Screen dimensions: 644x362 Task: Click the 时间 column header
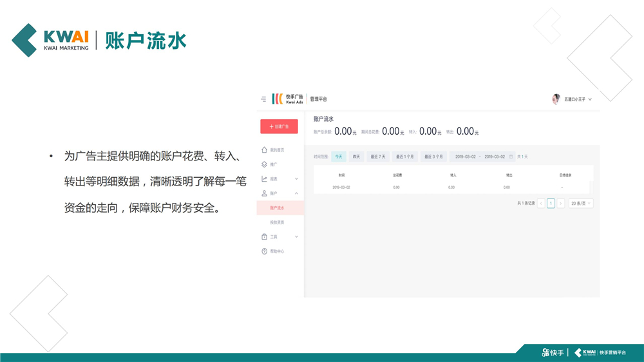[x=341, y=175]
